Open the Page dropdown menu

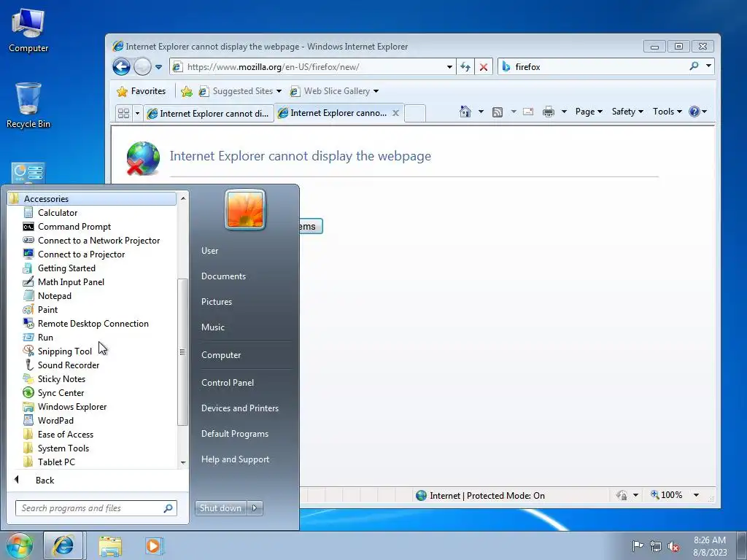589,112
